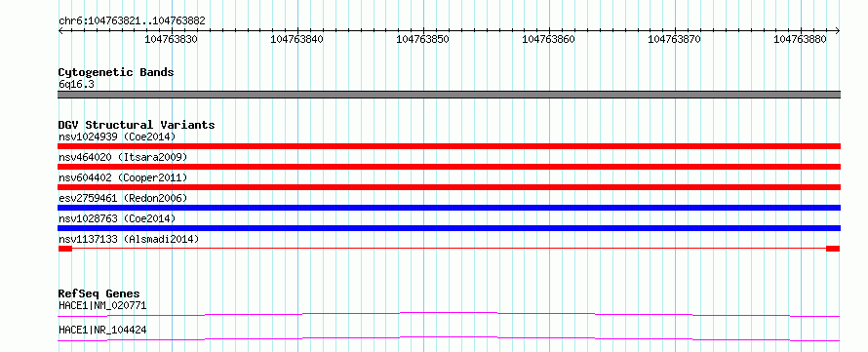The height and width of the screenshot is (352, 868).
Task: Click the gray 6q16.3 cytogenetic band bar
Action: coord(449,95)
